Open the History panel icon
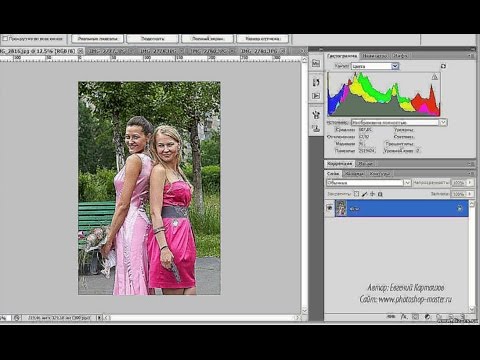Viewport: 480px width, 360px height. [x=316, y=82]
